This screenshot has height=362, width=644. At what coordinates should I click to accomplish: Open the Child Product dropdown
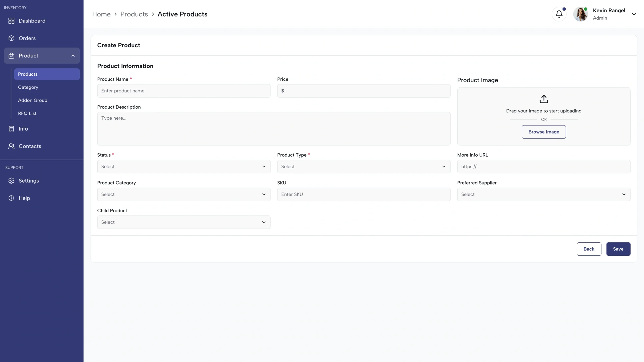(x=184, y=222)
